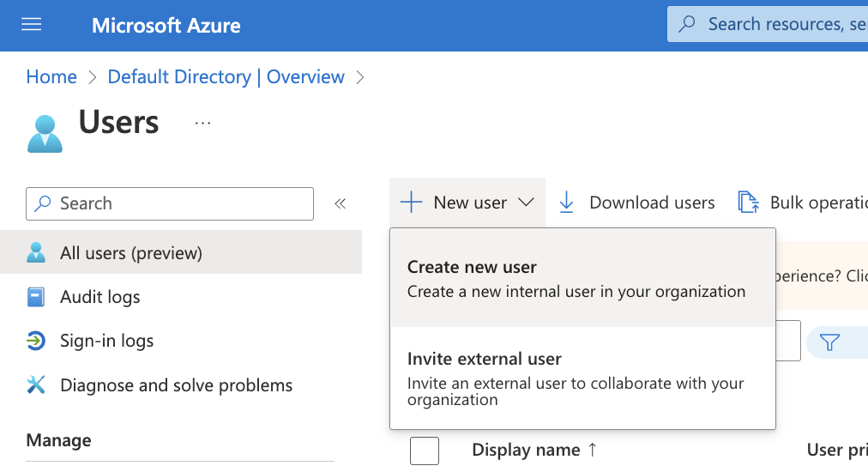Click the Users blade avatar icon
The width and height of the screenshot is (868, 472).
pyautogui.click(x=45, y=134)
